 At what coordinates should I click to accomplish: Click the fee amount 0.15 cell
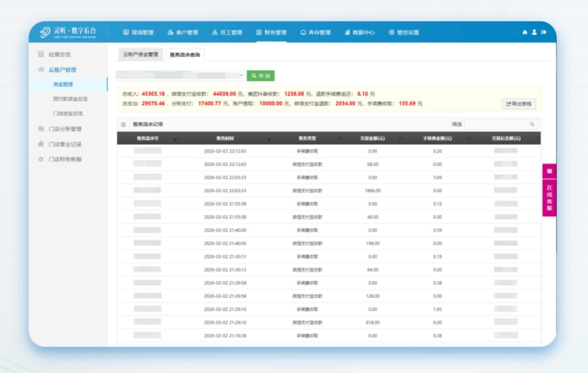click(x=438, y=204)
